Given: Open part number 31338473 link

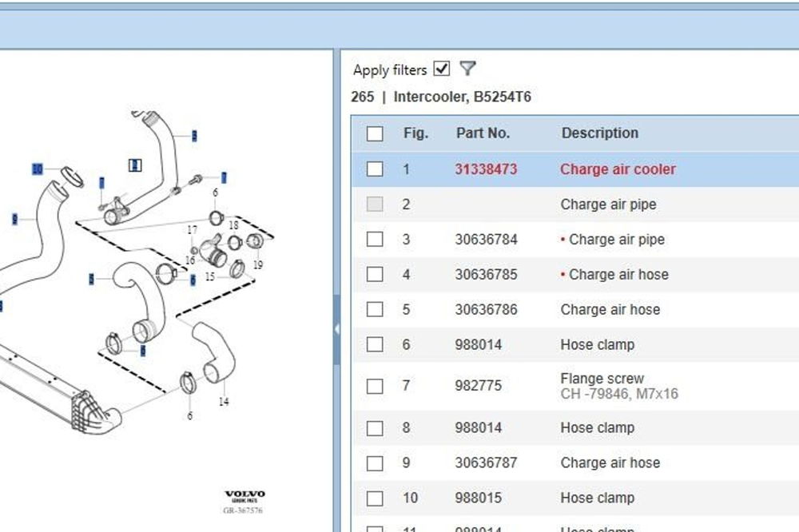Looking at the screenshot, I should (x=486, y=169).
